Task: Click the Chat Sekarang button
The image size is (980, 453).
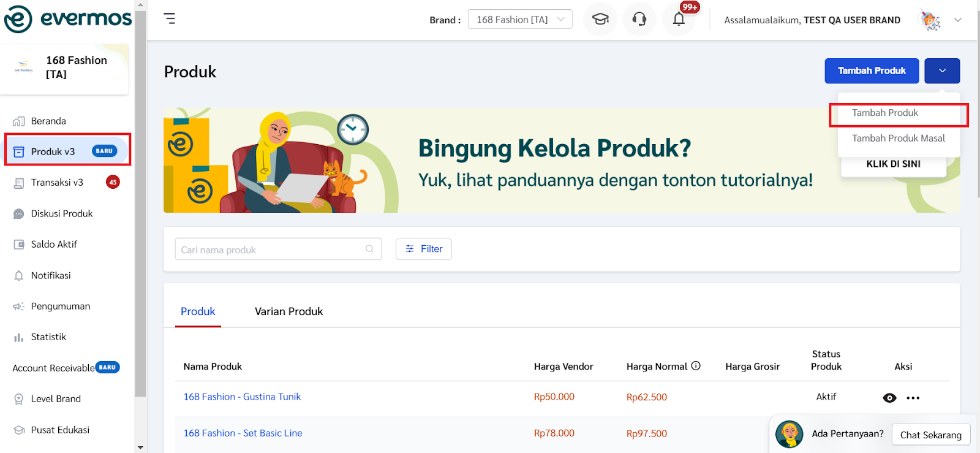Action: click(931, 435)
